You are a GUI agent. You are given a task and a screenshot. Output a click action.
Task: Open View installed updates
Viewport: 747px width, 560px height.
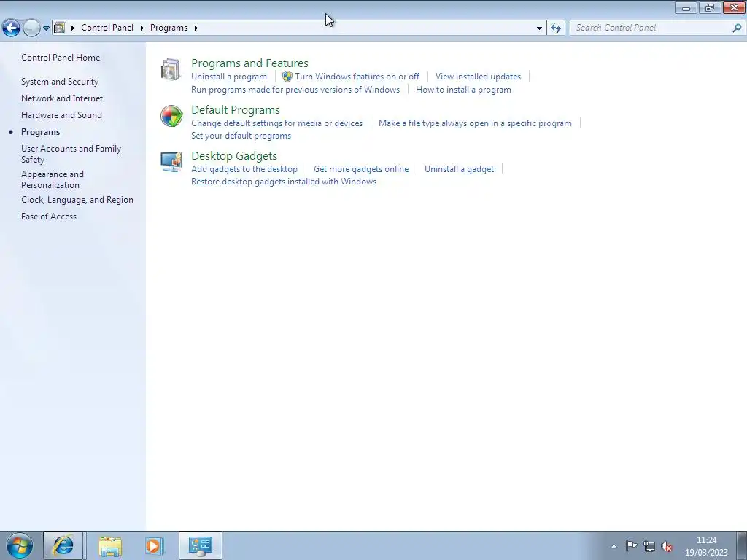tap(478, 76)
